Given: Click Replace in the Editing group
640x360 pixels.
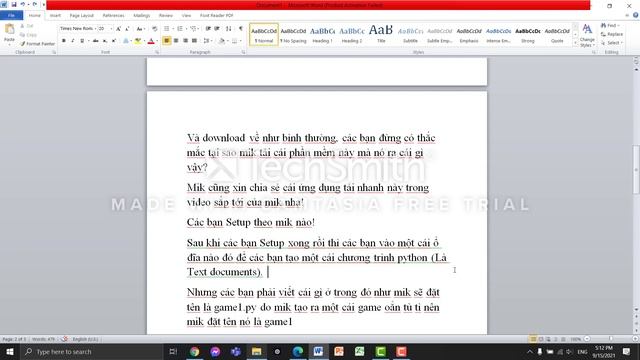Looking at the screenshot, I should (612, 34).
